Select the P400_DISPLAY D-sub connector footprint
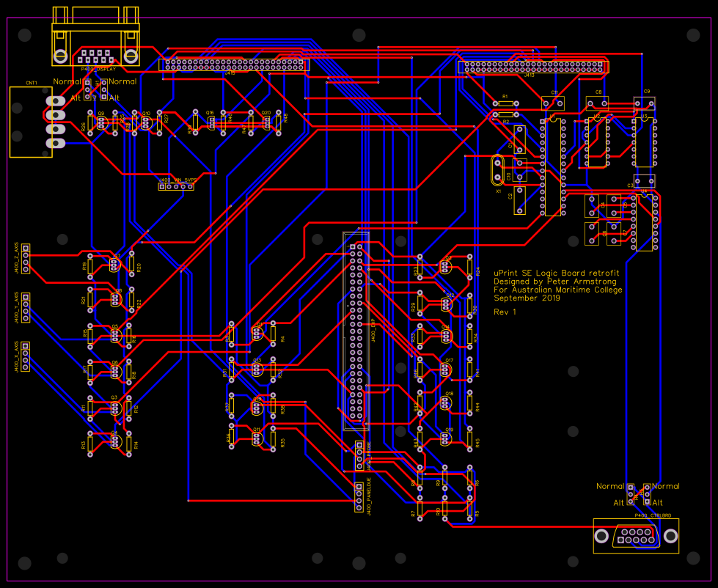 [95, 37]
